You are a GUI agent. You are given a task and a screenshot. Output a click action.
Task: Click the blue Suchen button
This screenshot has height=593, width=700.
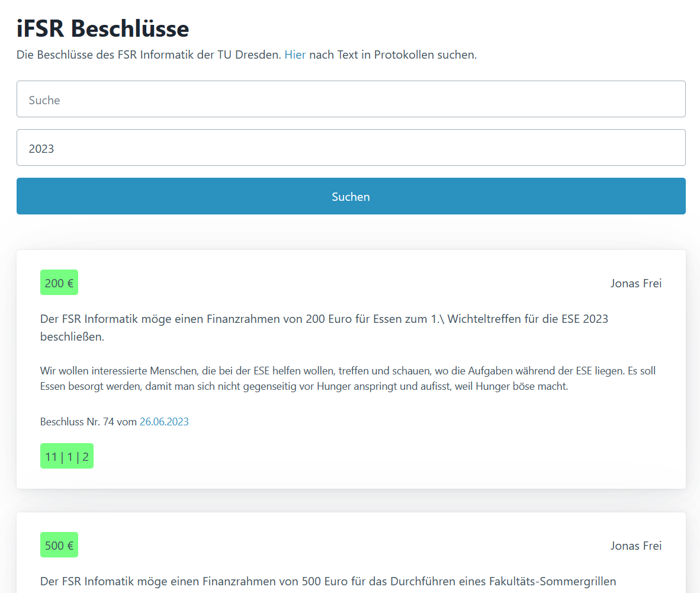351,197
